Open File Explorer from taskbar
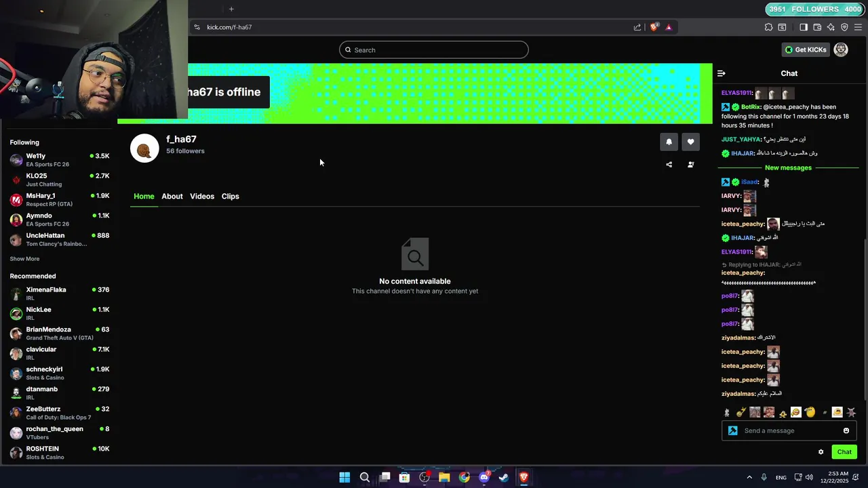This screenshot has width=868, height=488. 444,477
